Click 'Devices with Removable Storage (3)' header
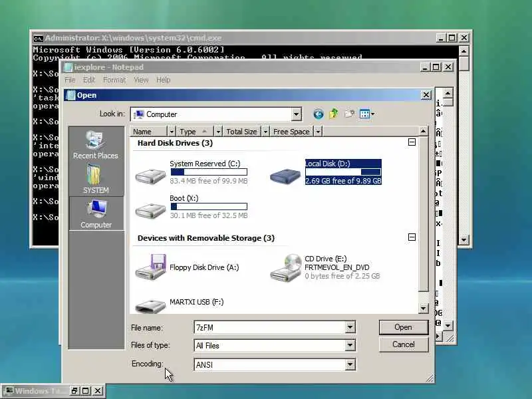 point(206,238)
